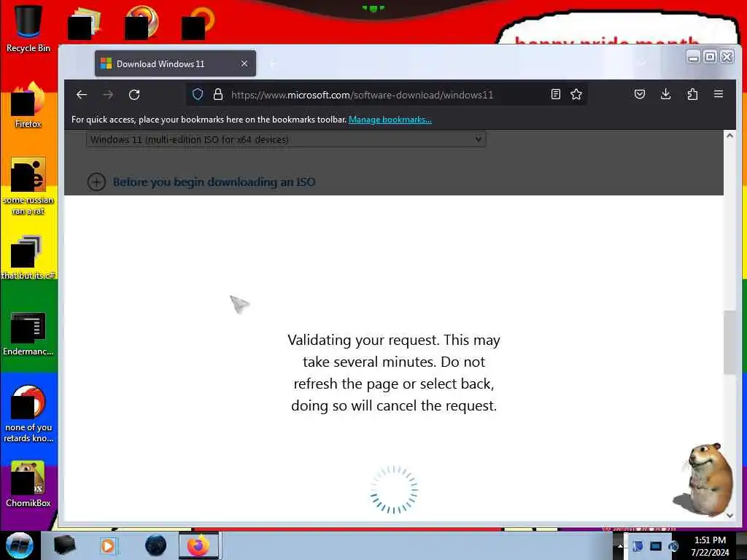747x560 pixels.
Task: Click the network monitor tray icon
Action: pyautogui.click(x=656, y=545)
